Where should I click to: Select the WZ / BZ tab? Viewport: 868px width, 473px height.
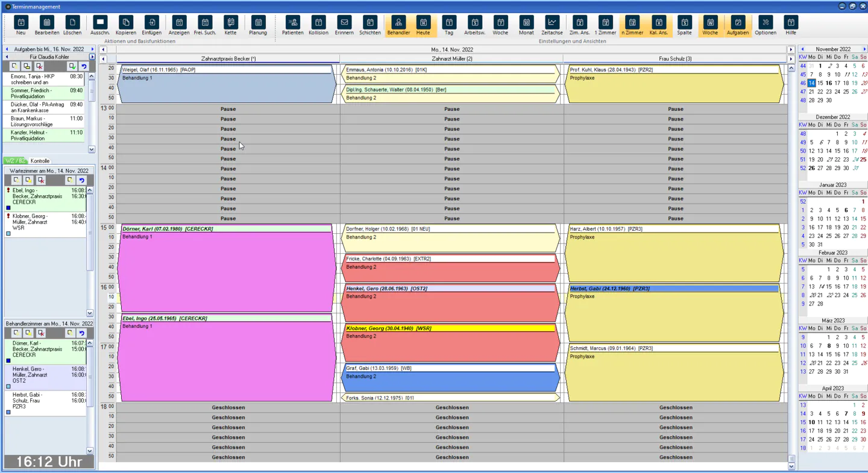point(15,161)
